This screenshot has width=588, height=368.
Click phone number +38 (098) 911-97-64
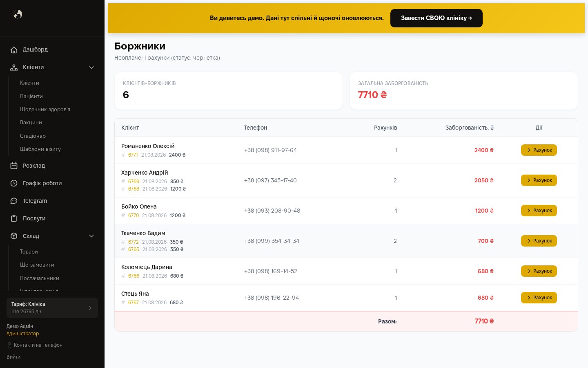click(x=270, y=150)
